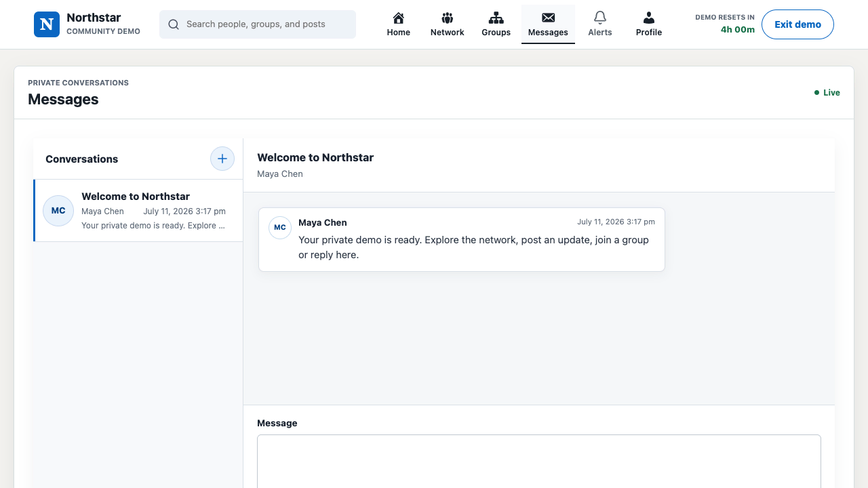Click the PRIVATE CONVERSATIONS label
Viewport: 868px width, 488px height.
(x=78, y=83)
